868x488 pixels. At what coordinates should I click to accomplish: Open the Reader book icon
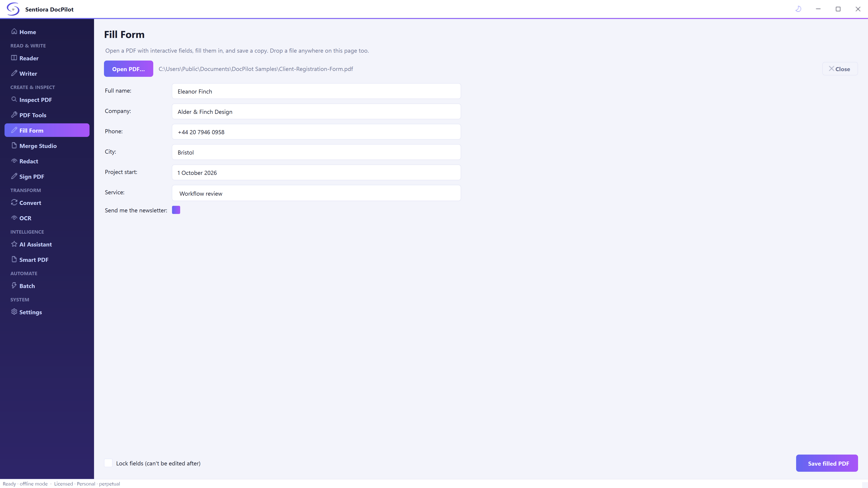(14, 58)
